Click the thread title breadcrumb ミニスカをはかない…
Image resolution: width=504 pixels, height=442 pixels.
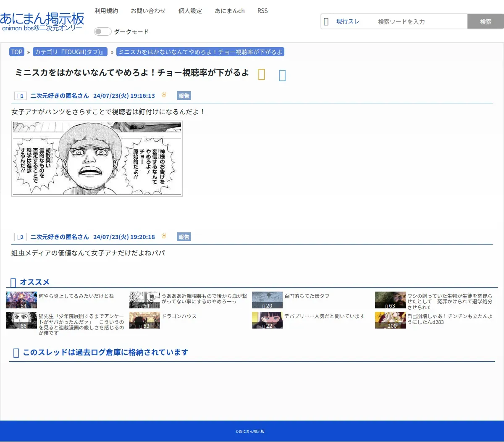coord(200,52)
